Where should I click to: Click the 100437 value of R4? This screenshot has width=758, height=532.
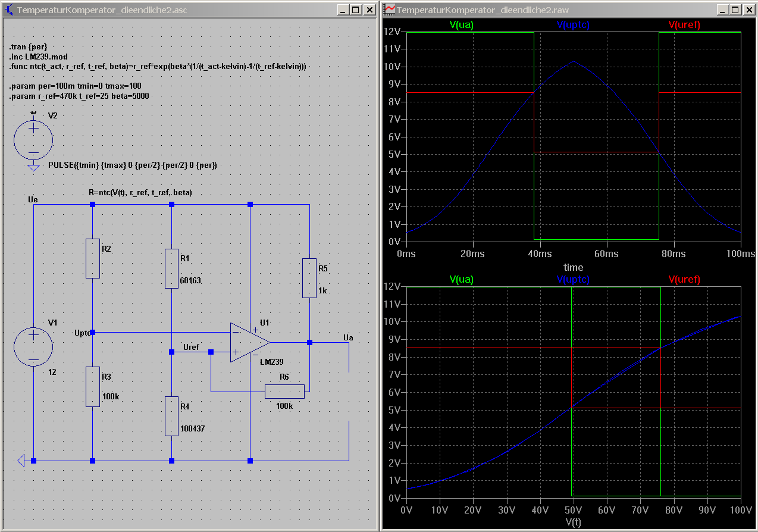(x=193, y=428)
